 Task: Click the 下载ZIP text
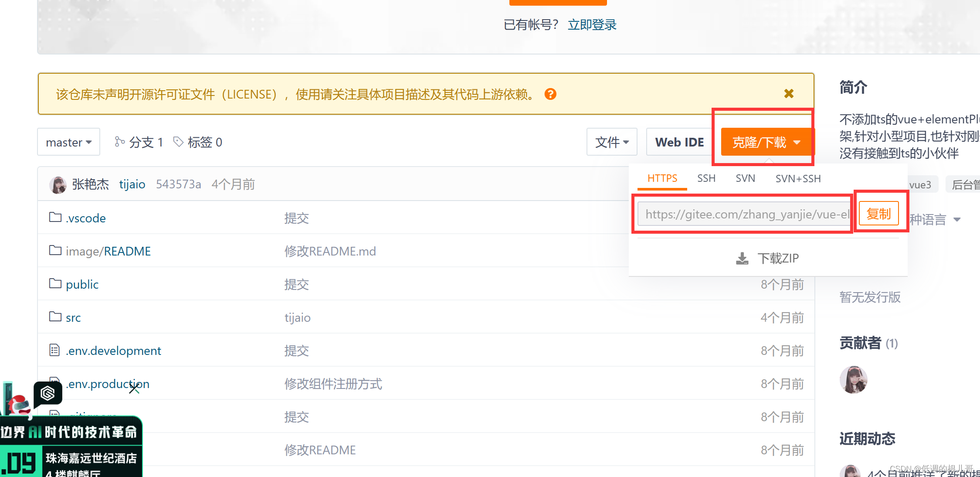778,259
